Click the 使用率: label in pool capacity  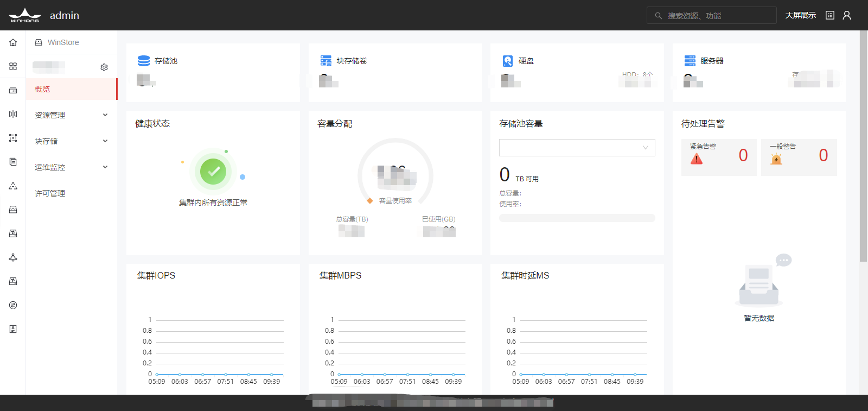[x=510, y=204]
